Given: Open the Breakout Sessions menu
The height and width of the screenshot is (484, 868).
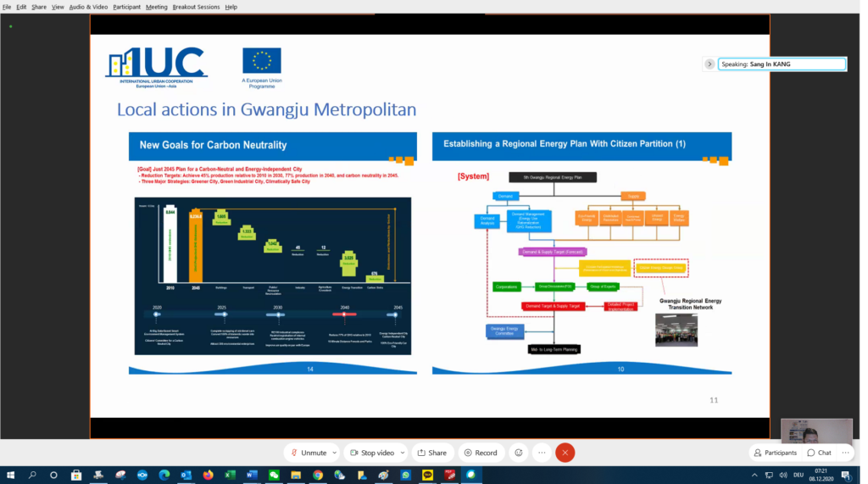Looking at the screenshot, I should [x=195, y=7].
